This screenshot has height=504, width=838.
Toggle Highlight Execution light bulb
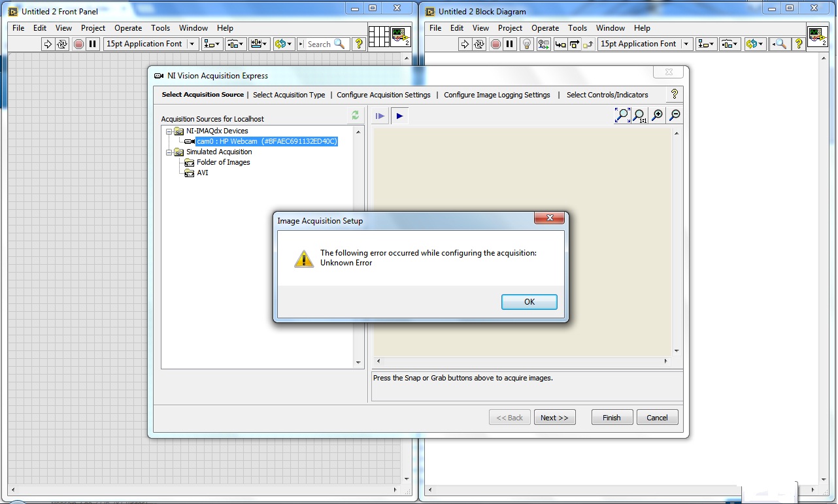528,44
